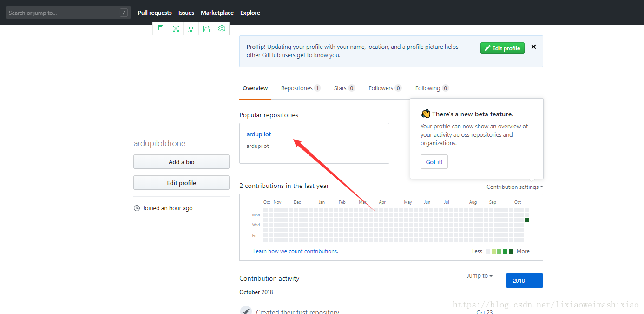644x314 pixels.
Task: Go to Issues in top navigation
Action: click(186, 13)
